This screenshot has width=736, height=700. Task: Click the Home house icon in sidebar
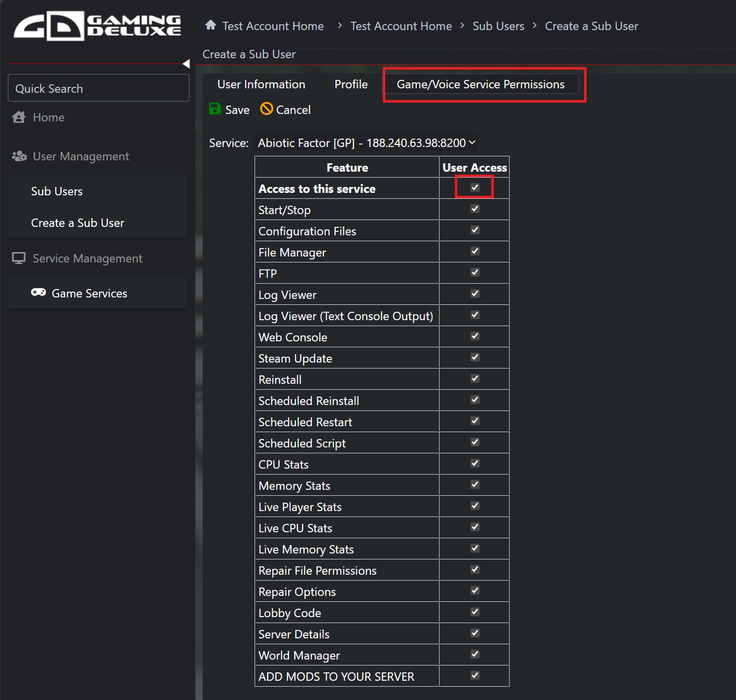[x=19, y=117]
